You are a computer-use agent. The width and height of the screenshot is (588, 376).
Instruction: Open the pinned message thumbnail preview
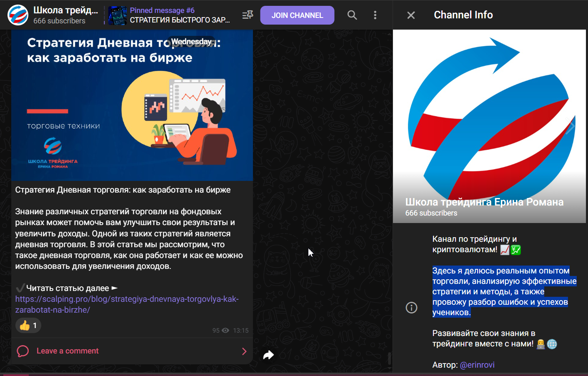118,15
